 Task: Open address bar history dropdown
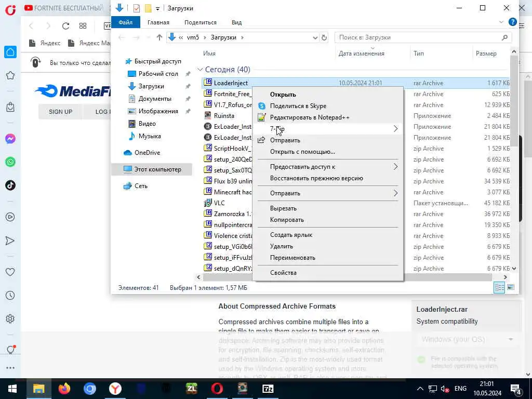[x=315, y=37]
